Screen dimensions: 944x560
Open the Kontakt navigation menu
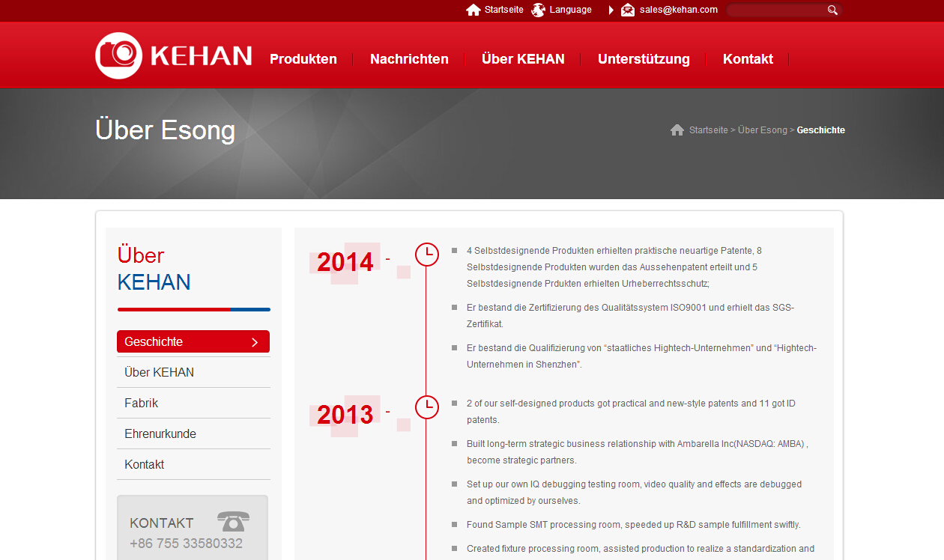coord(748,59)
